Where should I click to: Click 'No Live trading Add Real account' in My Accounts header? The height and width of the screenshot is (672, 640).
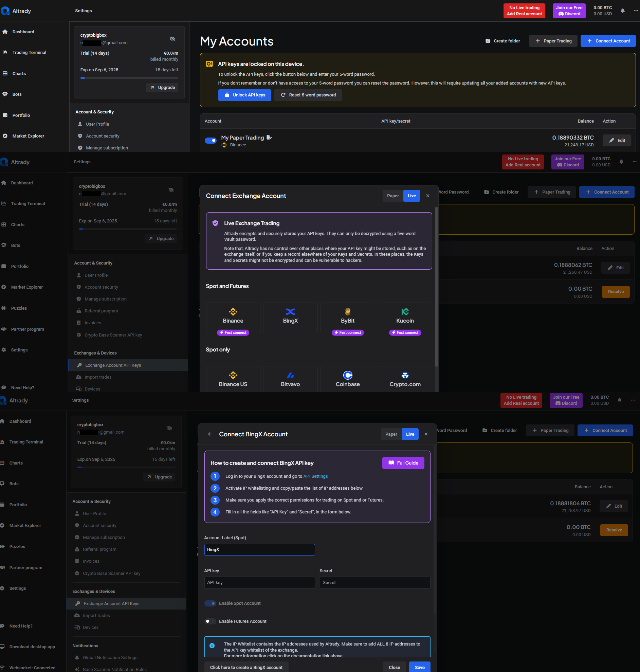point(524,11)
